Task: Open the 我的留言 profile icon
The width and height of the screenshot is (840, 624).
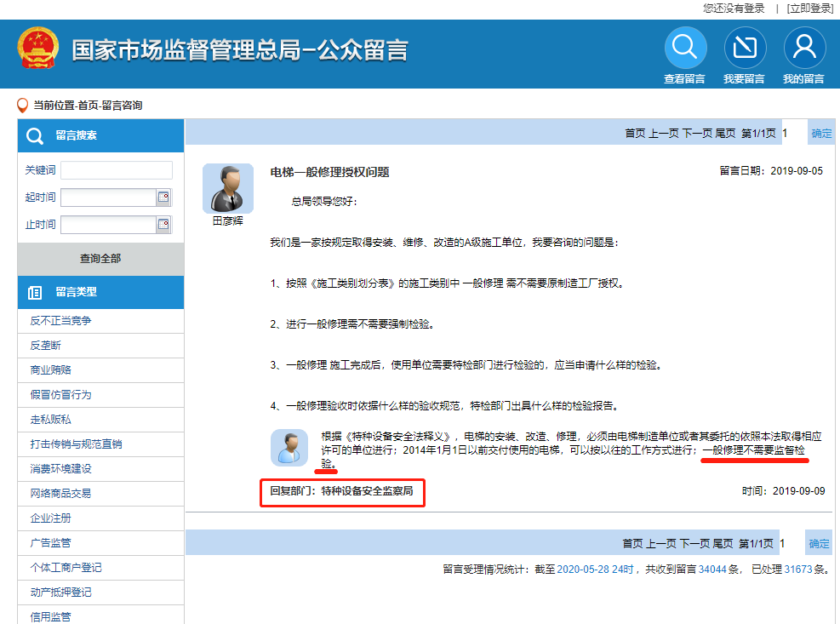Action: [x=804, y=49]
